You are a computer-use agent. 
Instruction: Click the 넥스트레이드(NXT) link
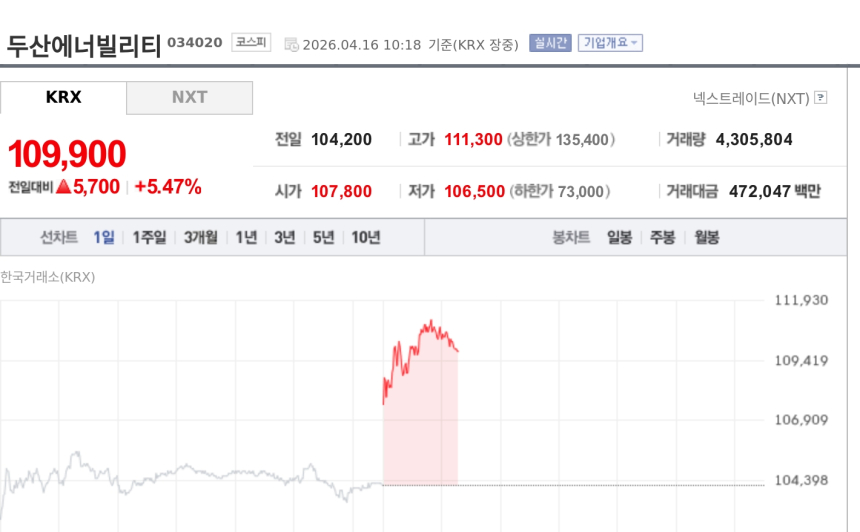(751, 98)
